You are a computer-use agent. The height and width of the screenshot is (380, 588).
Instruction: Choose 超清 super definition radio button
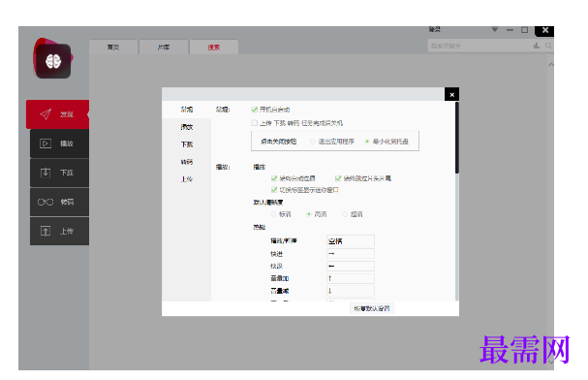tap(345, 214)
